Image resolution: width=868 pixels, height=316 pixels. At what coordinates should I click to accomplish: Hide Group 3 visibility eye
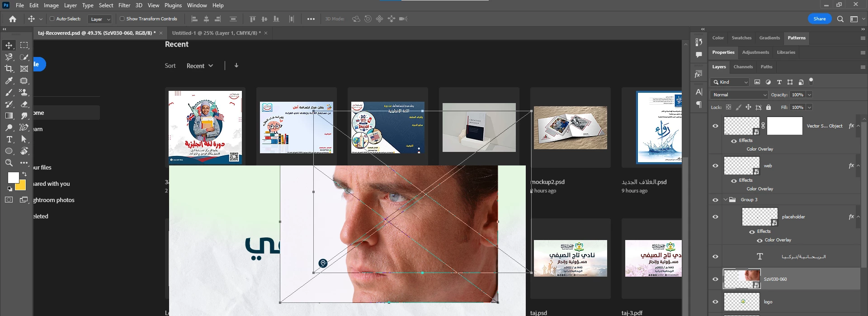click(x=715, y=200)
